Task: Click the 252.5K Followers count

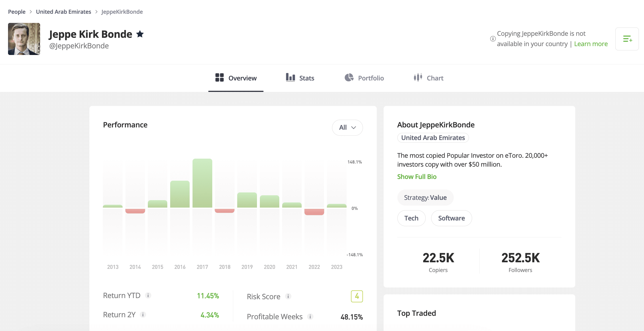Action: pos(521,258)
